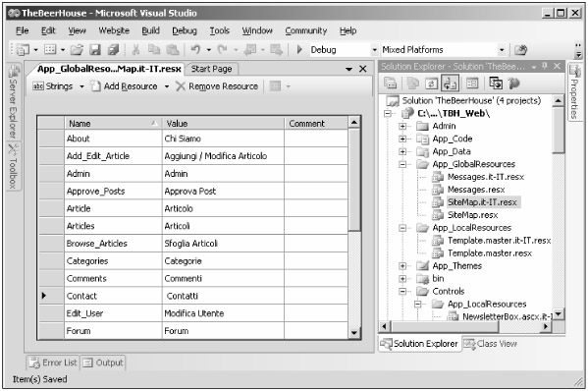Click the Add Resource button
The image size is (588, 391).
(x=125, y=86)
